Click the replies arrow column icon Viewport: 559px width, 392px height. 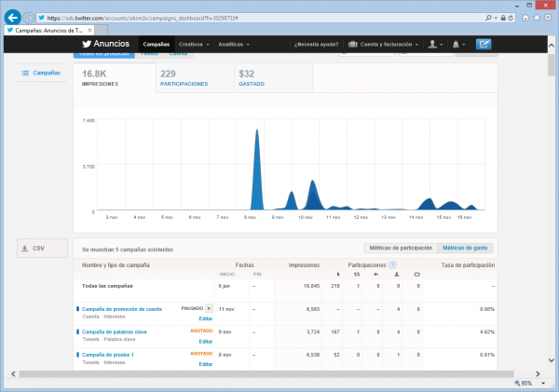pyautogui.click(x=375, y=274)
